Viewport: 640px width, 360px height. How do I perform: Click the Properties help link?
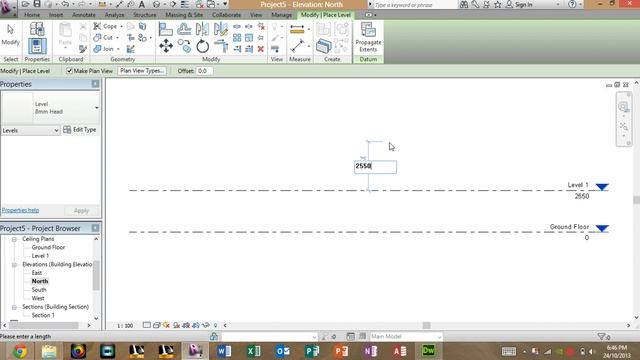tap(20, 210)
